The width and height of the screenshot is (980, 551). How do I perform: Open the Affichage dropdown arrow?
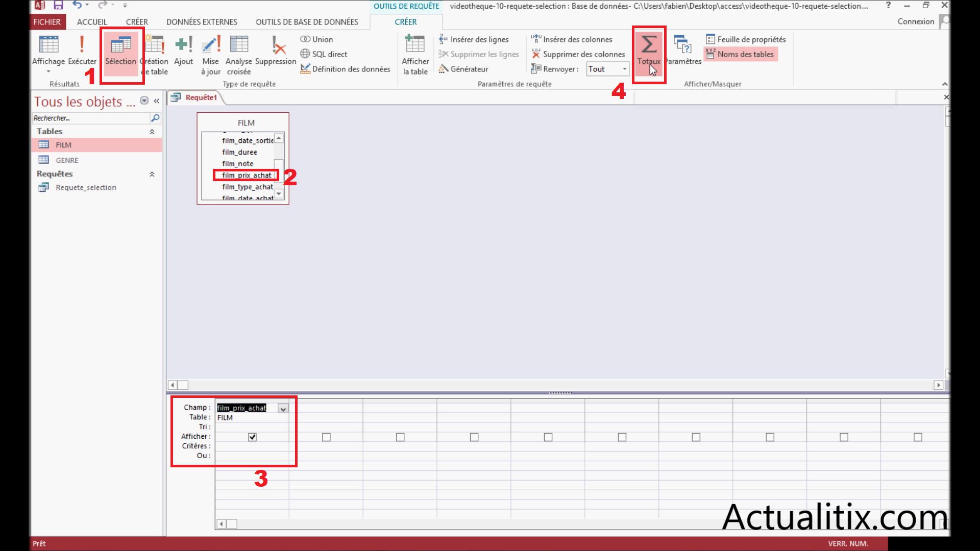[48, 72]
